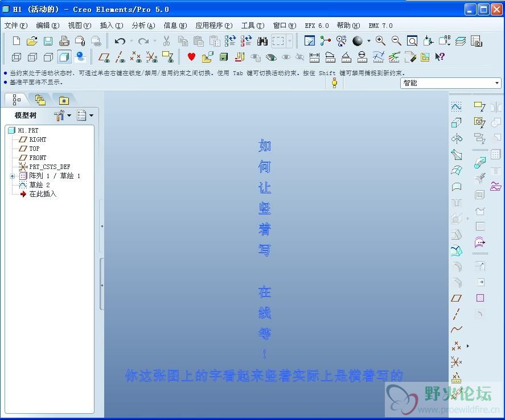Redo the last undone action

(143, 41)
